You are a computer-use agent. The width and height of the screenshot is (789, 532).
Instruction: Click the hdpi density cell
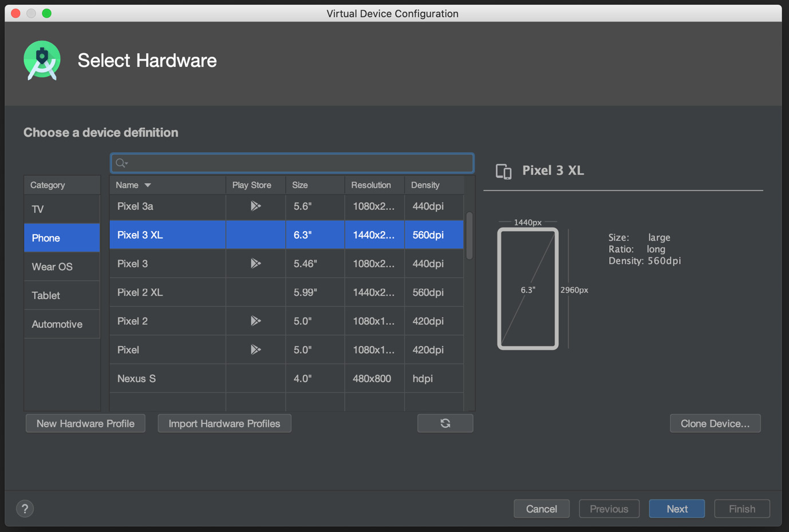pos(434,378)
